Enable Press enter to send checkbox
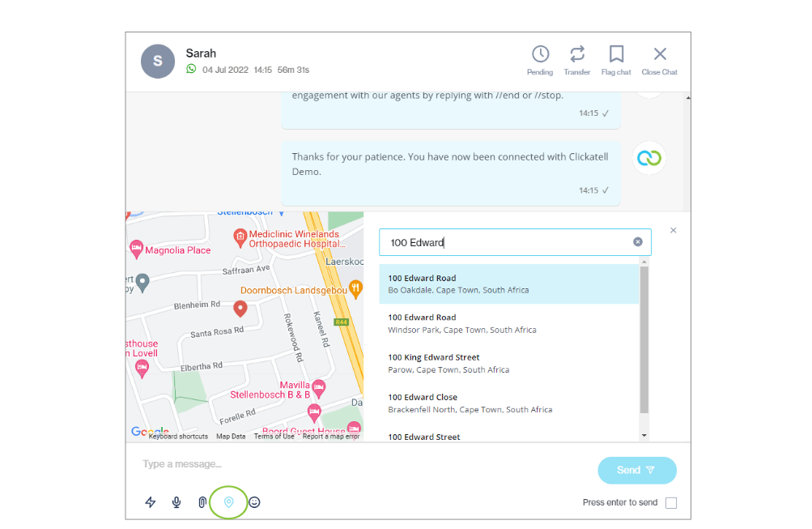This screenshot has width=812, height=529. pos(671,503)
